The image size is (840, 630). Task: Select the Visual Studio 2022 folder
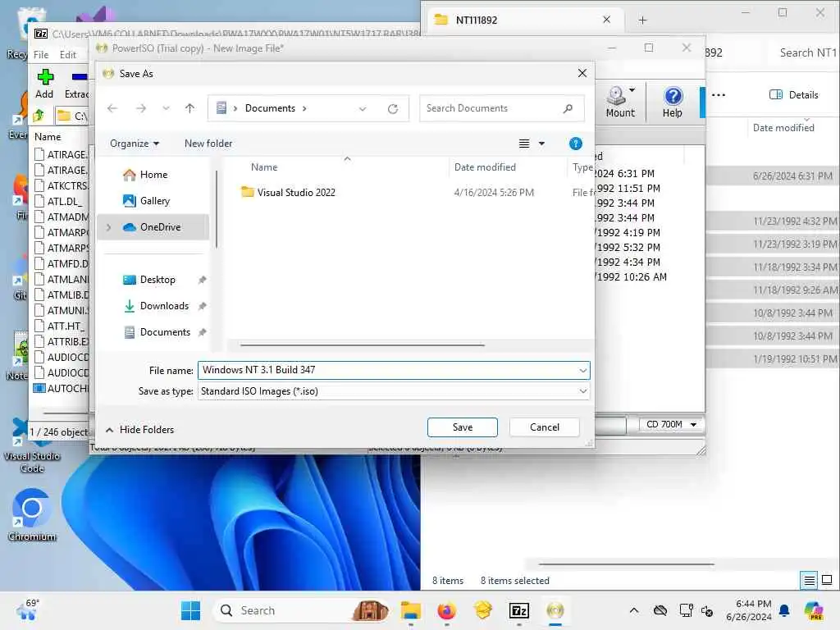coord(295,192)
